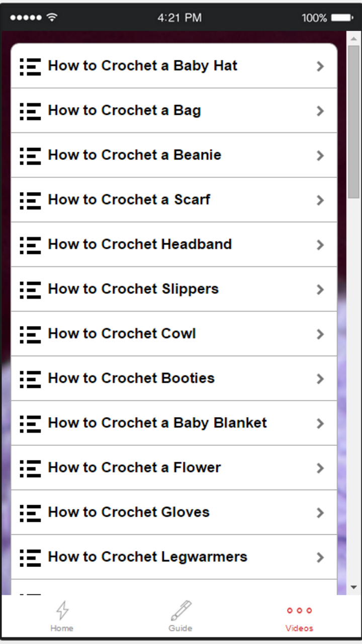Click the scrollbar down arrow
Screen dimensions: 362x644
(x=354, y=586)
